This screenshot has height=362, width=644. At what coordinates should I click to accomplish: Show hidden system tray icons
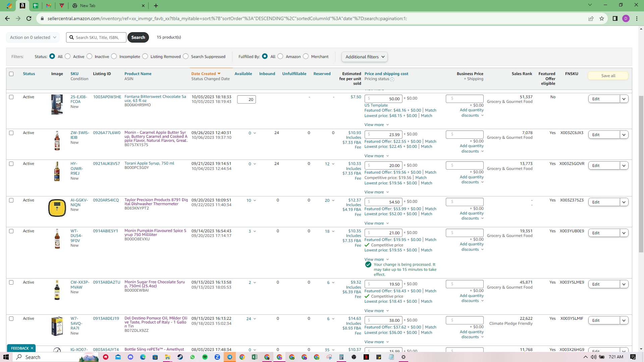(586, 357)
